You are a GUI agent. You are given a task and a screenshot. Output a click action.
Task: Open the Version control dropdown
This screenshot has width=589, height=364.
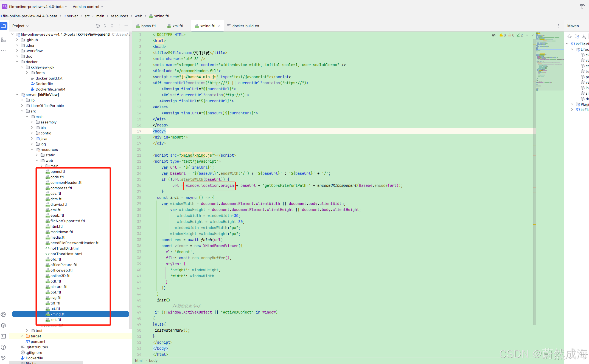[88, 7]
